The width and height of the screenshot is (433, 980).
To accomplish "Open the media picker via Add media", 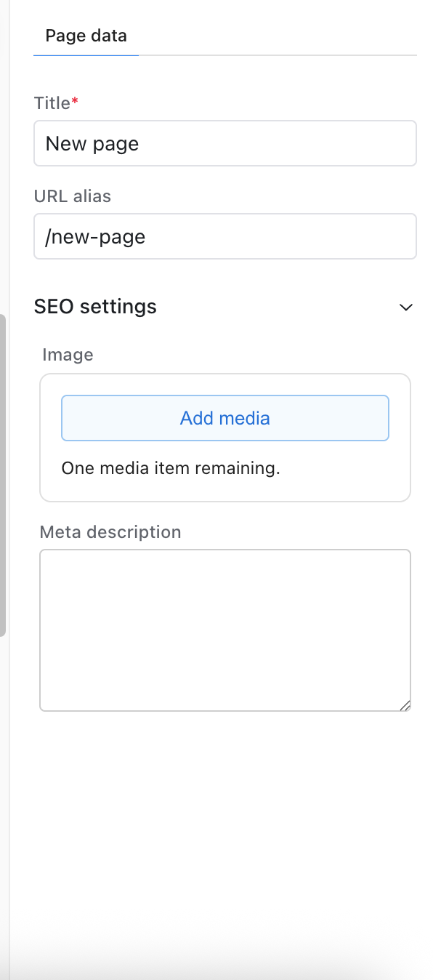I will [x=224, y=418].
